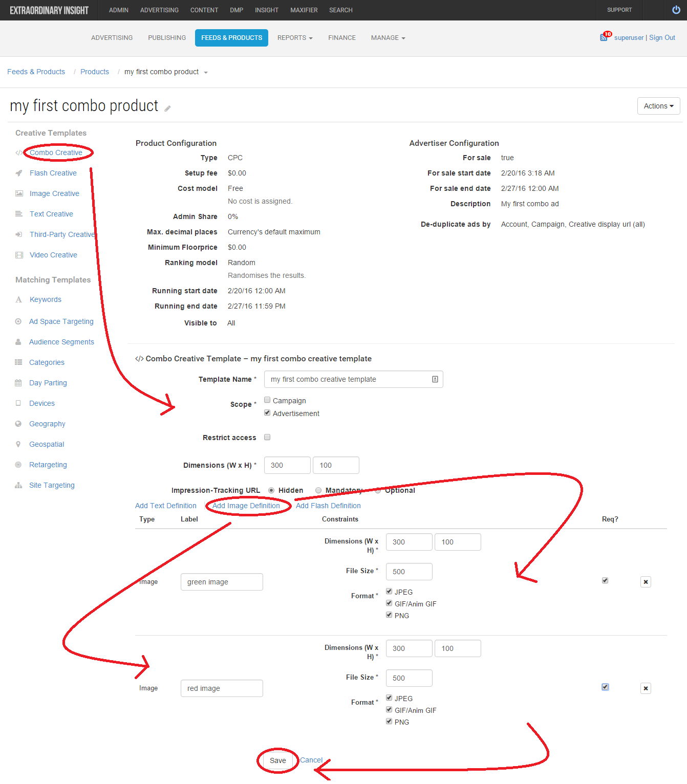Viewport: 687px width, 784px height.
Task: Open the Insight top menu
Action: [267, 10]
